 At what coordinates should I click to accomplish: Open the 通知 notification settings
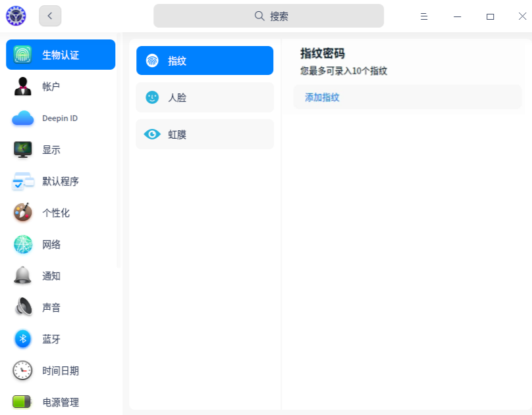pos(59,276)
